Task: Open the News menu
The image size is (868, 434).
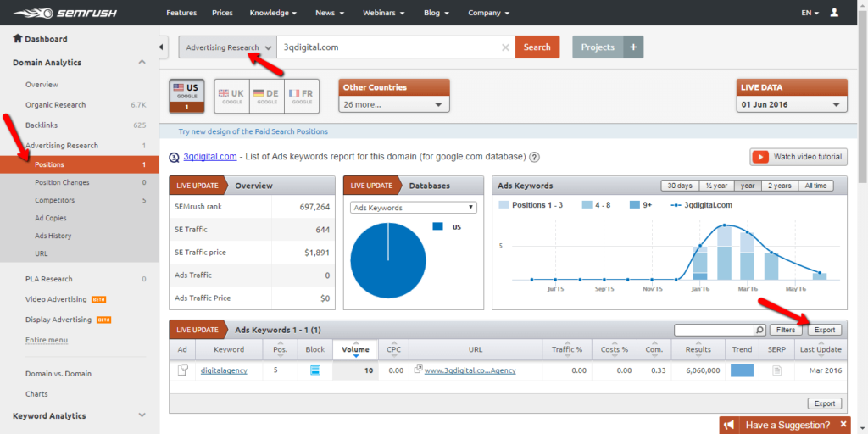Action: (x=330, y=13)
